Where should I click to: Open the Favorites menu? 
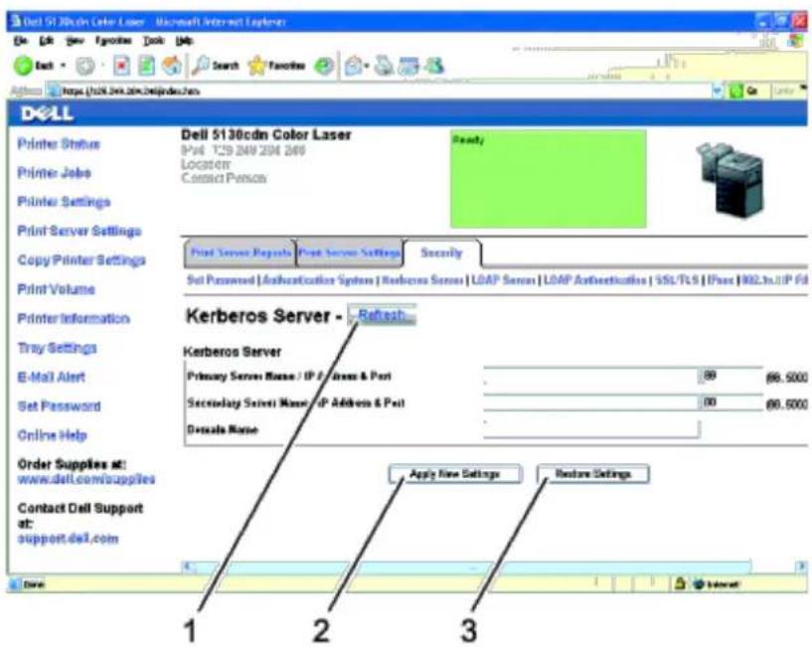(x=113, y=41)
